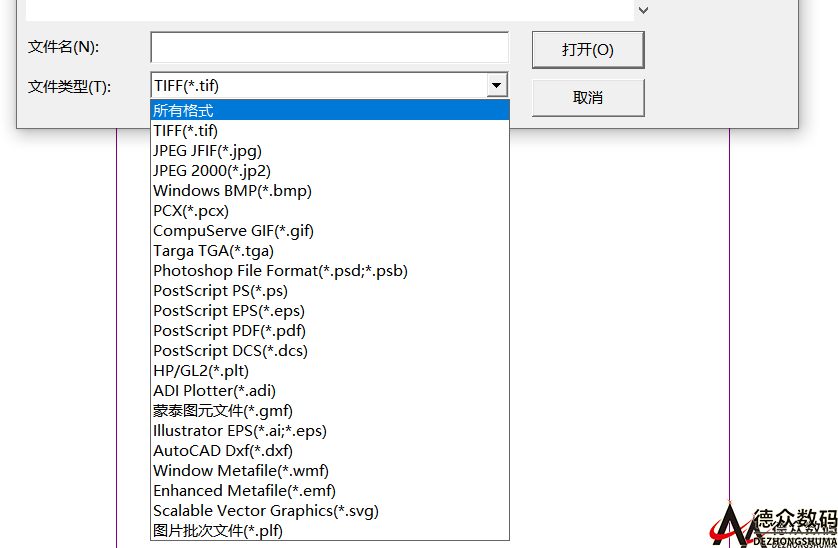Select Enhanced Metafile(*.emf) format
Viewport: 838px width, 548px height.
pos(330,491)
